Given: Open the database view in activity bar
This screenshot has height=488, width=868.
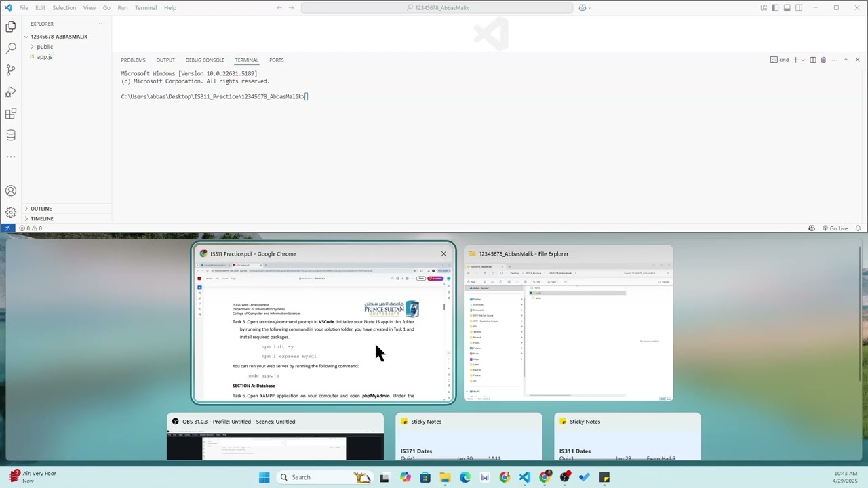Looking at the screenshot, I should [11, 135].
